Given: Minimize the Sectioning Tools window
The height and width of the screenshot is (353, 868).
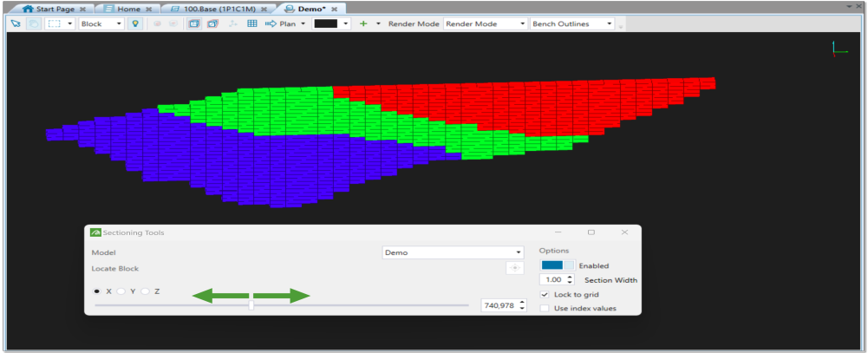Looking at the screenshot, I should point(558,232).
